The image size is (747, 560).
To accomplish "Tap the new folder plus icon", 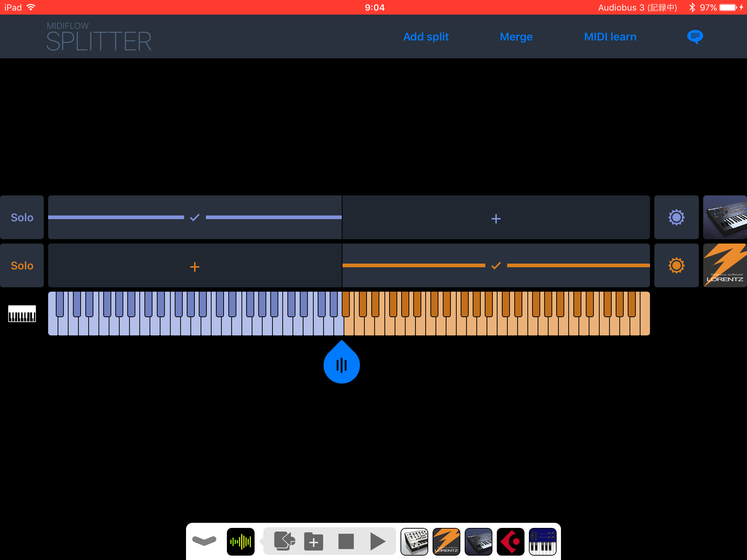I will point(314,541).
